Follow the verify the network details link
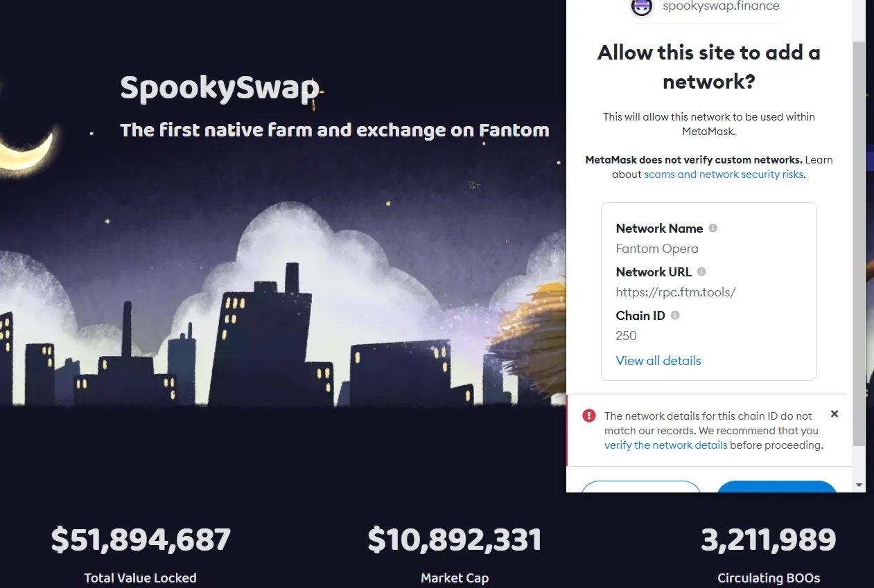Viewport: 874px width, 588px height. coord(665,445)
